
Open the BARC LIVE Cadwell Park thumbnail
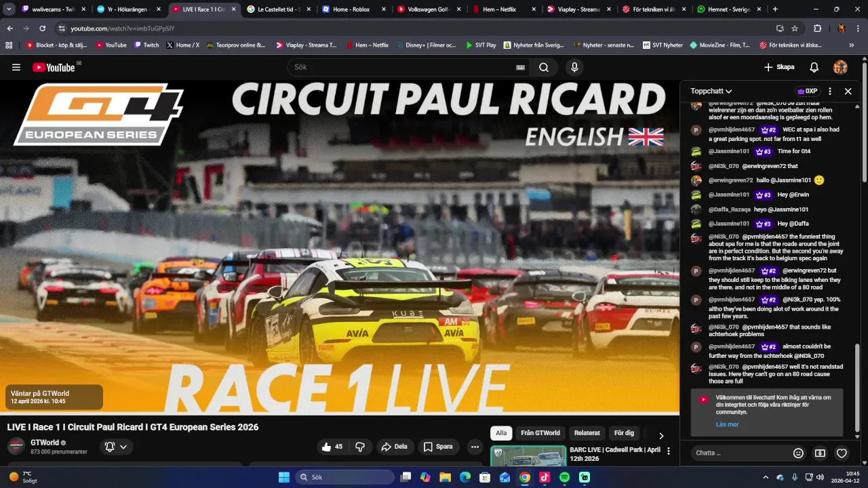[528, 455]
